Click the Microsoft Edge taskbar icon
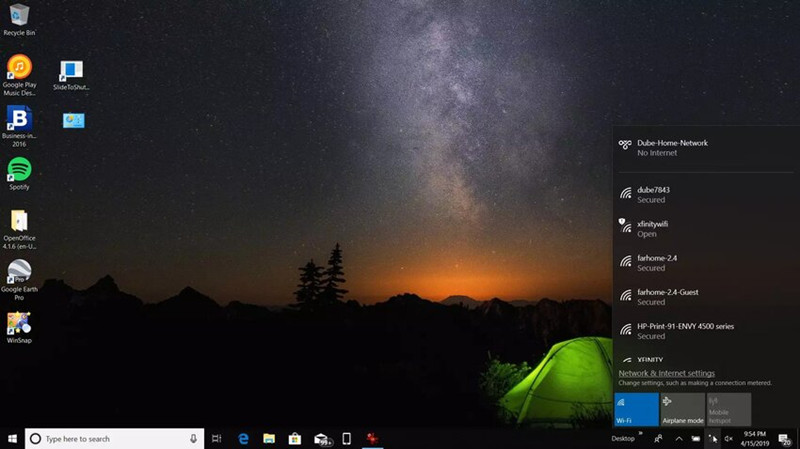Viewport: 800px width, 449px height. 243,438
